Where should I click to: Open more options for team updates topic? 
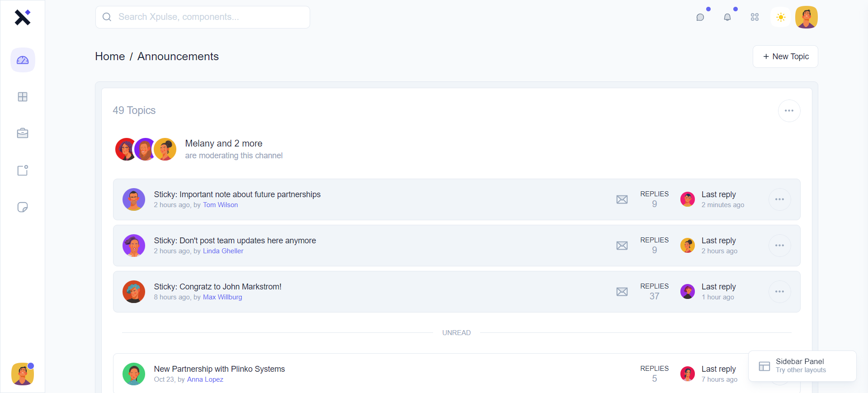779,246
